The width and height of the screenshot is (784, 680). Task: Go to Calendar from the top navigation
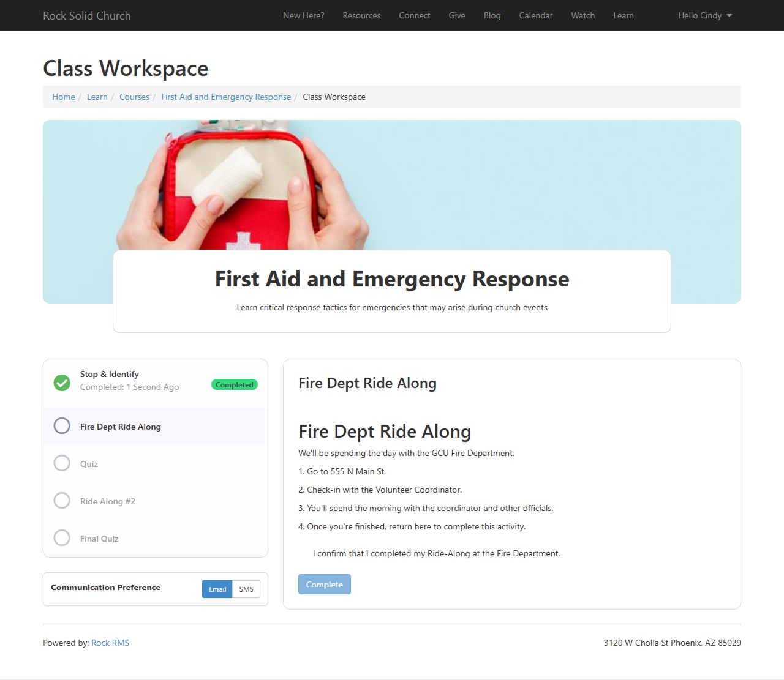pos(536,15)
